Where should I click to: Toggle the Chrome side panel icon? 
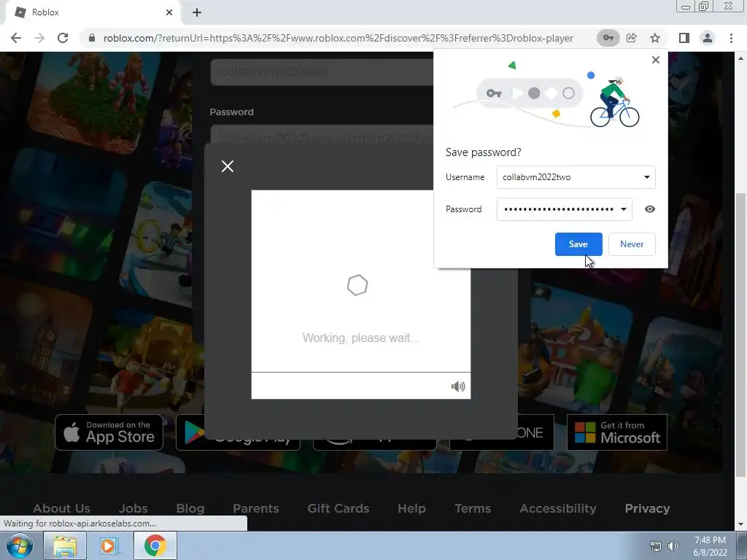pos(684,38)
